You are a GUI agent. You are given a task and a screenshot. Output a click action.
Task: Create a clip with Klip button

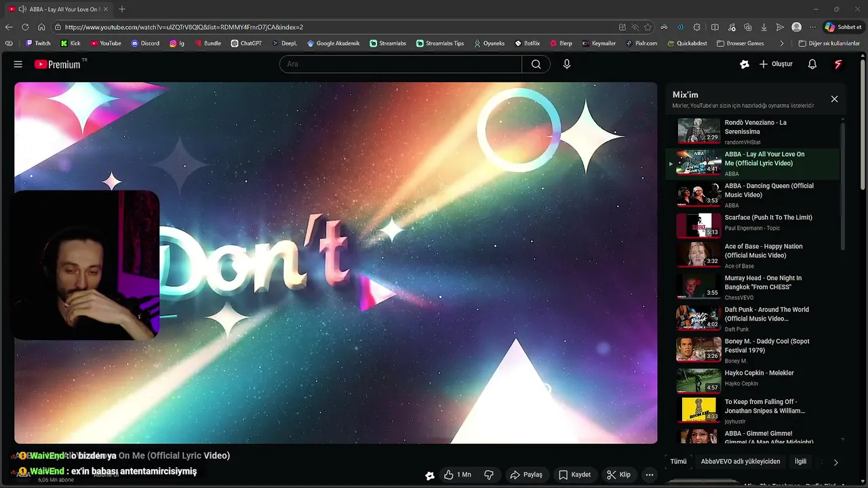pos(618,475)
